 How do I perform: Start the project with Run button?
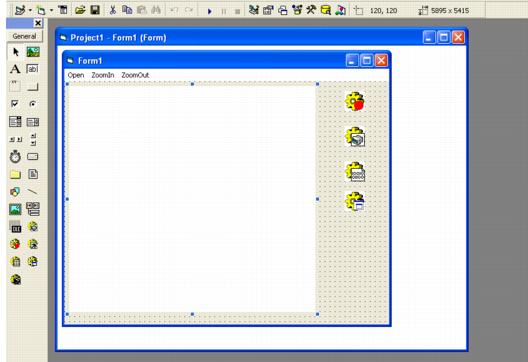point(209,11)
